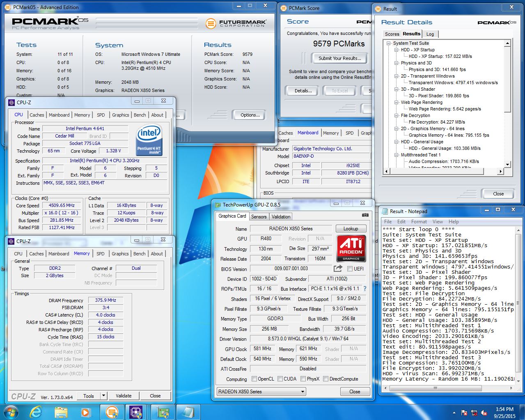Screen dimensions: 525x420
Task: Click the DRAM Frequency value field
Action: pos(105,300)
